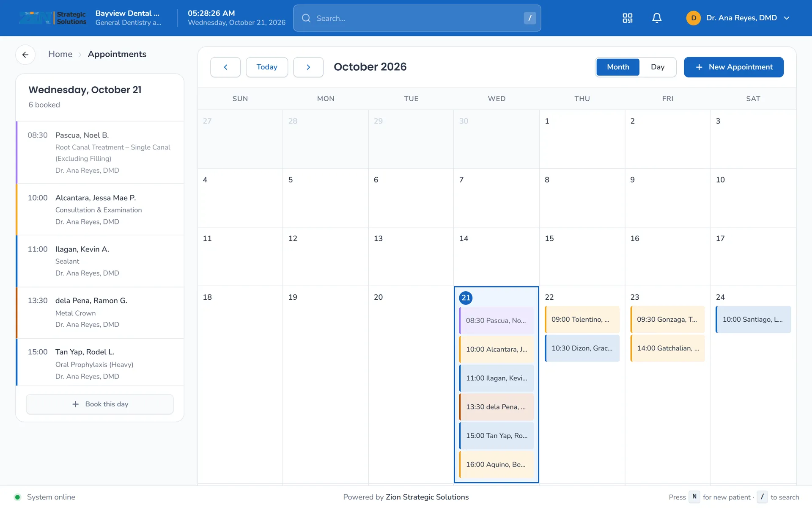Image resolution: width=812 pixels, height=508 pixels.
Task: Select October 1 in the calendar grid
Action: click(x=582, y=139)
